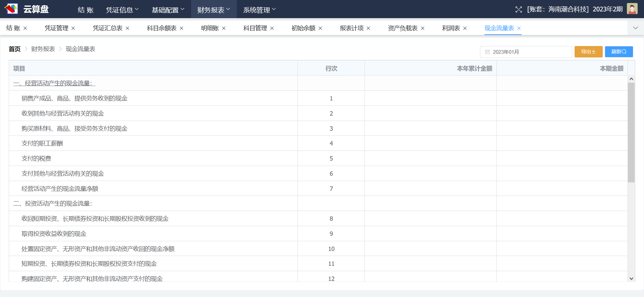Expand the 基础配置 menu
The image size is (644, 297).
pyautogui.click(x=168, y=10)
